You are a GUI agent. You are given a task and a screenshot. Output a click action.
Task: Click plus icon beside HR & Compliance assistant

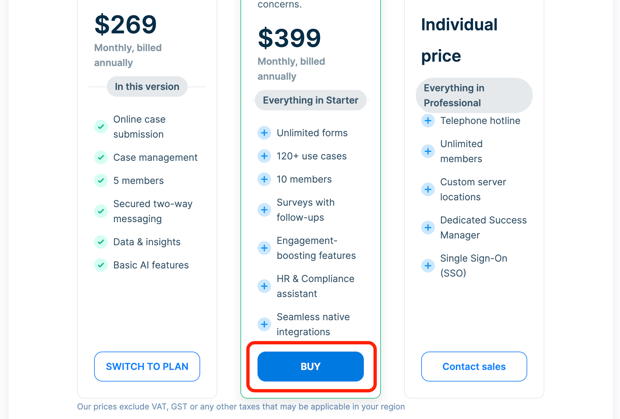pos(264,286)
